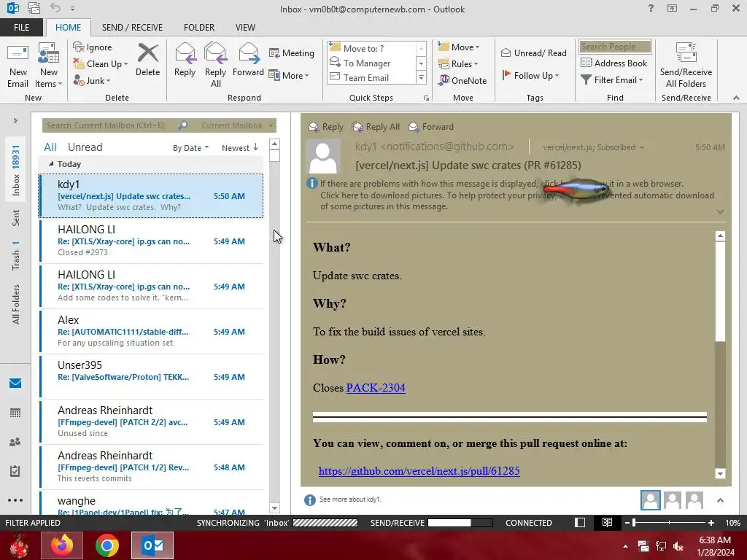
Task: Switch to Calendar view icon
Action: [x=15, y=413]
